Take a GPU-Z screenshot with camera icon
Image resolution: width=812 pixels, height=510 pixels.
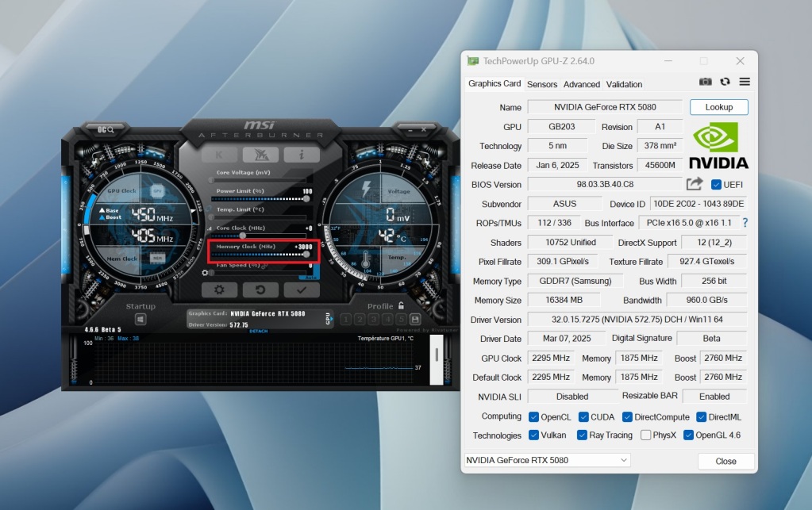[706, 82]
